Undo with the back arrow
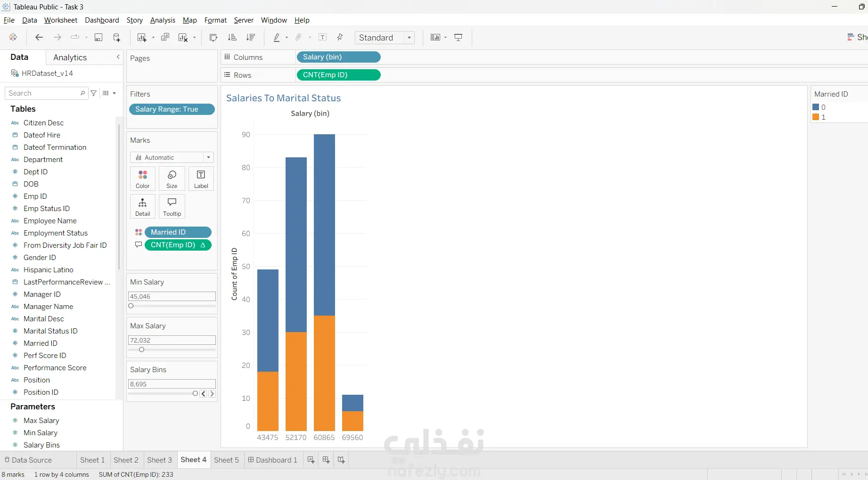Viewport: 868px width, 480px height. 39,37
